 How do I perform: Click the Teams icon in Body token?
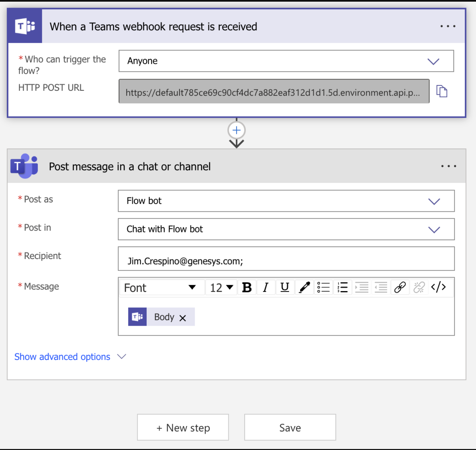137,317
